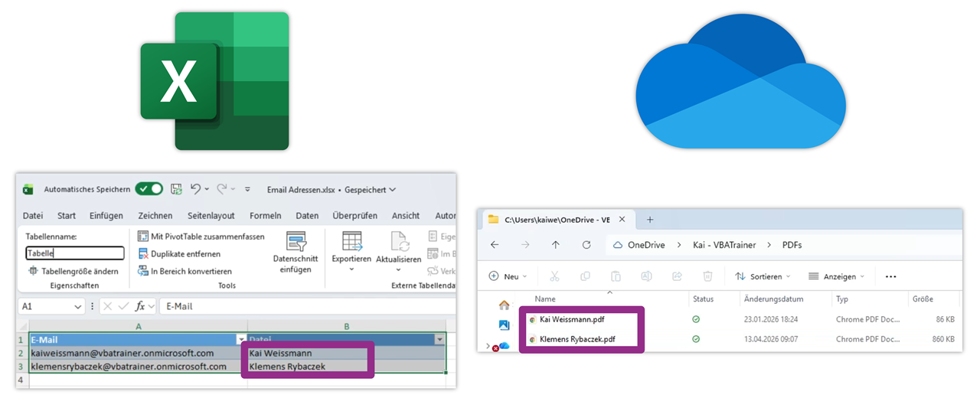Image resolution: width=980 pixels, height=398 pixels.
Task: Click the formula bar containing E-Mail
Action: pos(306,306)
